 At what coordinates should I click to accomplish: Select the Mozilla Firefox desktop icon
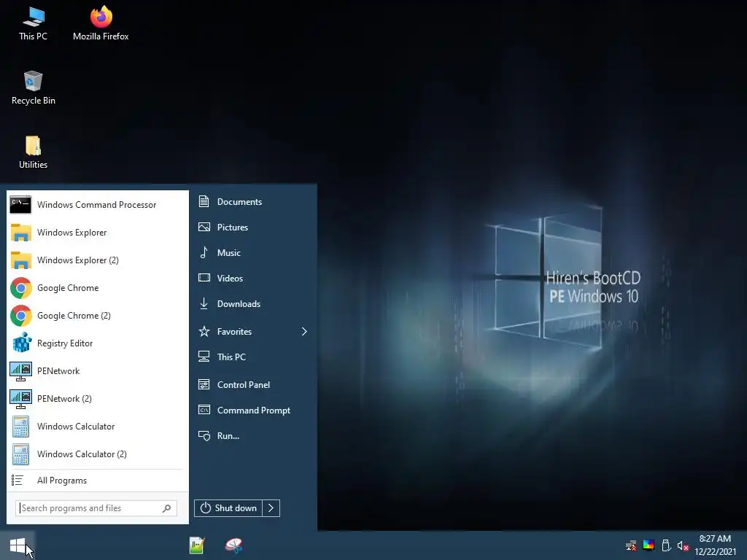coord(101,24)
